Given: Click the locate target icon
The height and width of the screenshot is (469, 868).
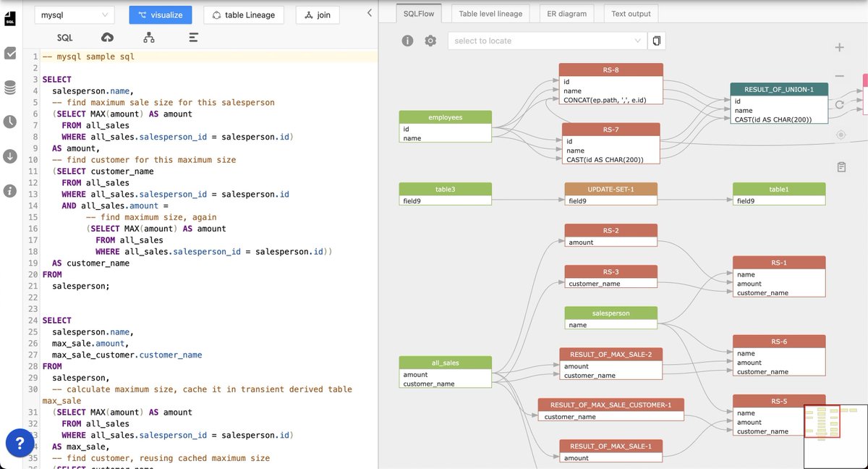Looking at the screenshot, I should click(x=841, y=135).
